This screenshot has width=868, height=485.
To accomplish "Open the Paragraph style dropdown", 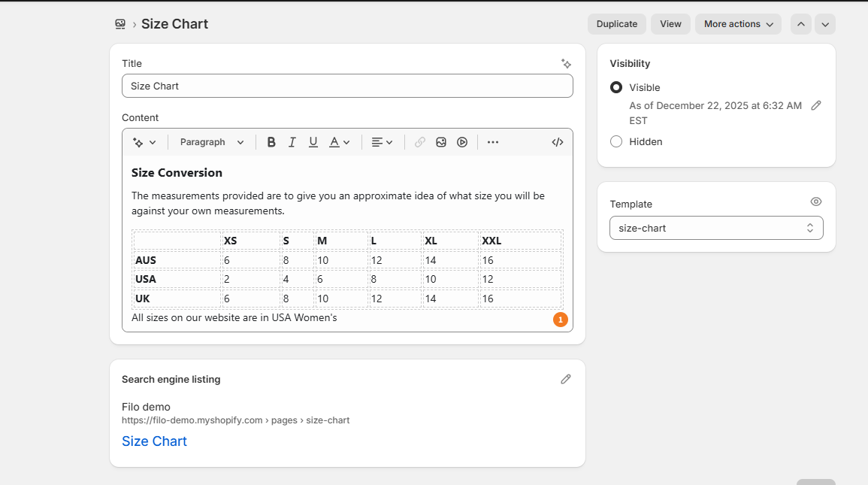I will (212, 142).
